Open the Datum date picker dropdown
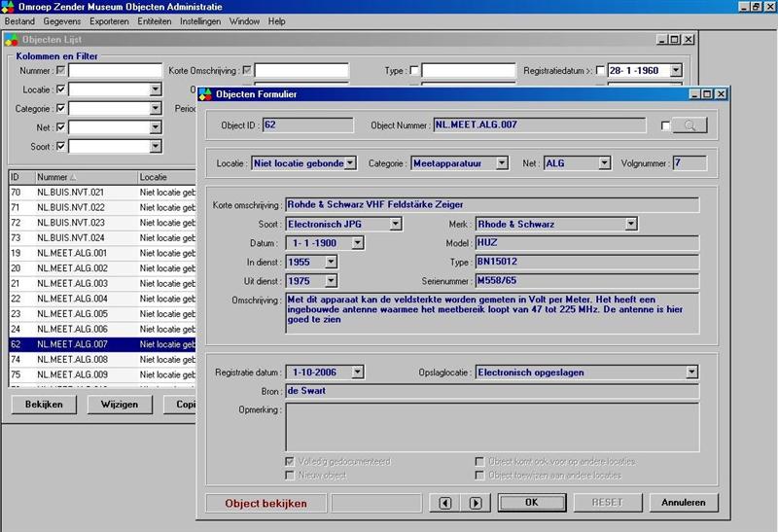 pos(357,243)
